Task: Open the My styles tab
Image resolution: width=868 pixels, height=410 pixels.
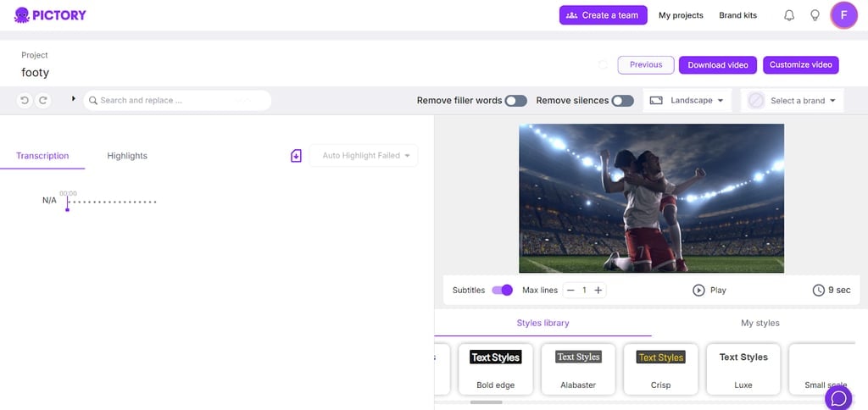Action: pyautogui.click(x=760, y=323)
